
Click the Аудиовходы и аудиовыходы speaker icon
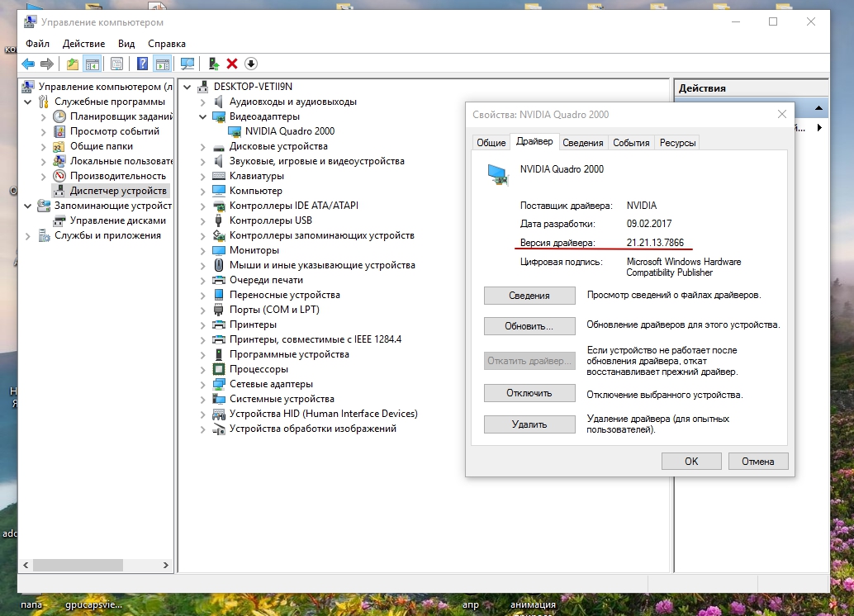[218, 102]
